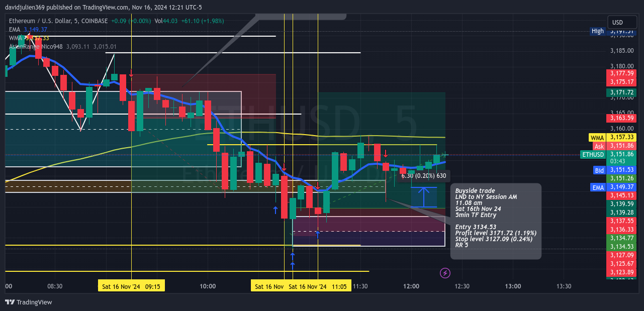The image size is (644, 311).
Task: Click the yellow 3,157.33 price tag
Action: 621,138
